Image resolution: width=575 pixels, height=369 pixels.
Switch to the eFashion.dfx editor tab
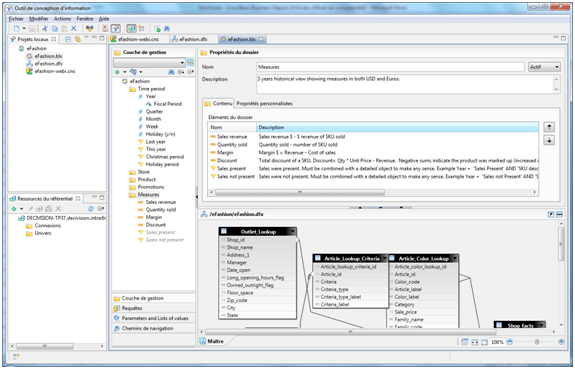pyautogui.click(x=193, y=39)
